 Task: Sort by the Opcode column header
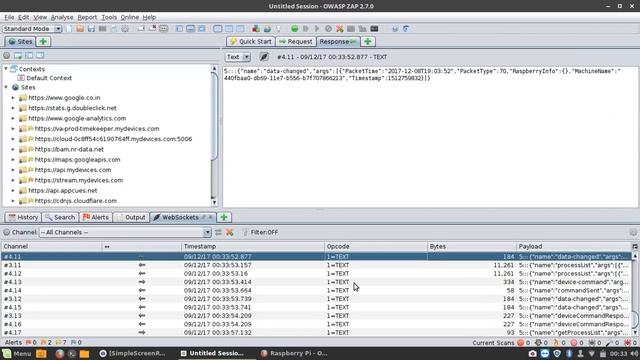[x=376, y=247]
